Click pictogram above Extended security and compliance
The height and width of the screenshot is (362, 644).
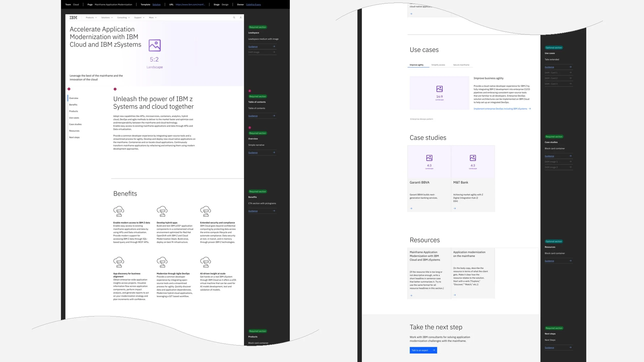point(206,211)
